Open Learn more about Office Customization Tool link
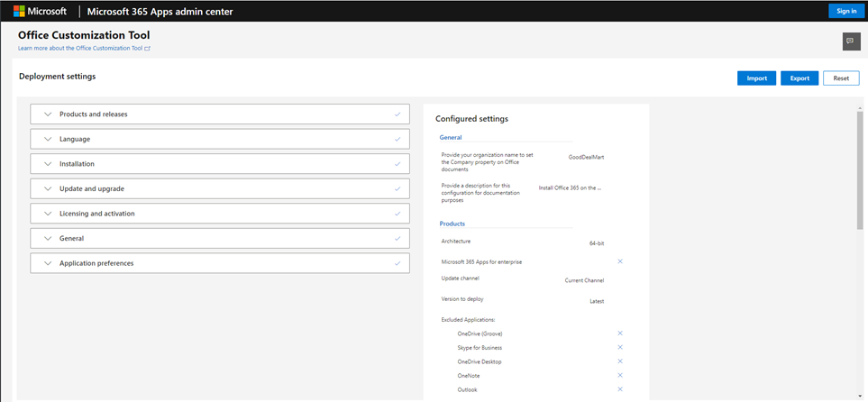The height and width of the screenshot is (402, 868). (84, 48)
